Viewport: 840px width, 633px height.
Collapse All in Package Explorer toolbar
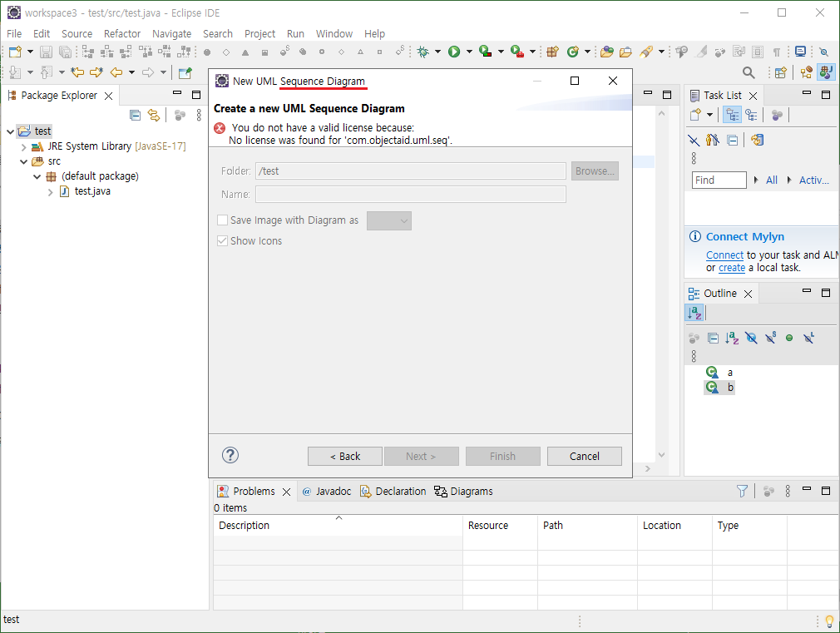[135, 115]
